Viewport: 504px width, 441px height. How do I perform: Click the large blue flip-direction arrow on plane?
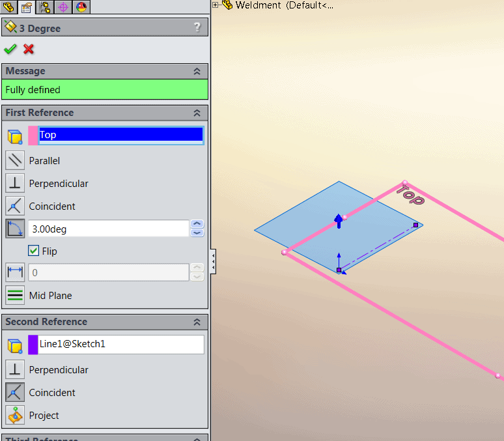tap(339, 221)
